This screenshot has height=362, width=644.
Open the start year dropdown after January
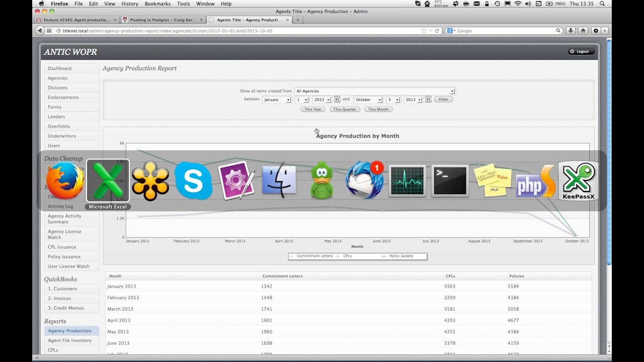tap(321, 100)
